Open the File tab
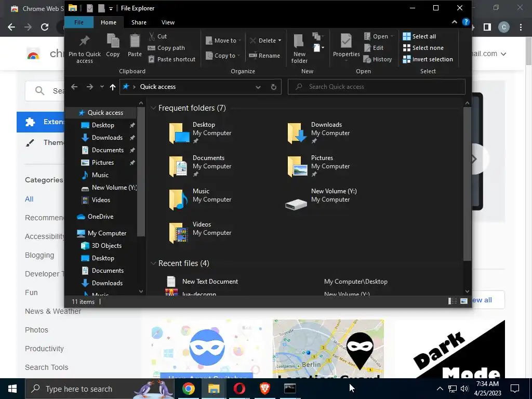Screen dimensions: 532x399 pos(79,22)
